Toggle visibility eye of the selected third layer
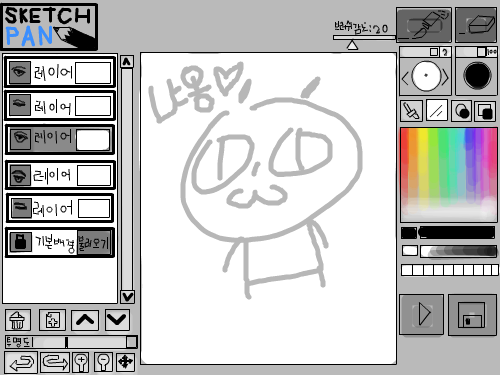Viewport: 500px width, 375px height. click(21, 139)
